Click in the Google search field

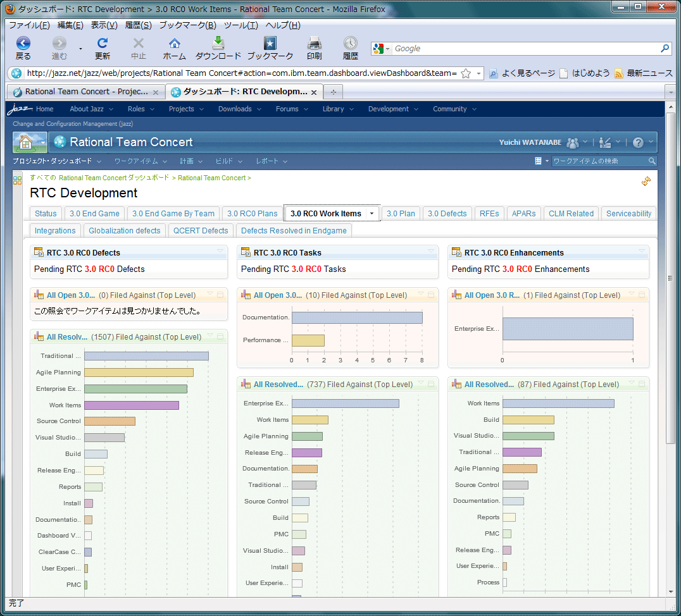coord(525,49)
